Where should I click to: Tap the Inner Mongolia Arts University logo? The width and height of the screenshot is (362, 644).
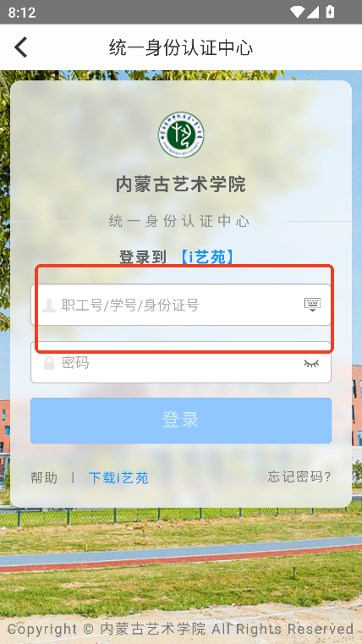pyautogui.click(x=181, y=135)
